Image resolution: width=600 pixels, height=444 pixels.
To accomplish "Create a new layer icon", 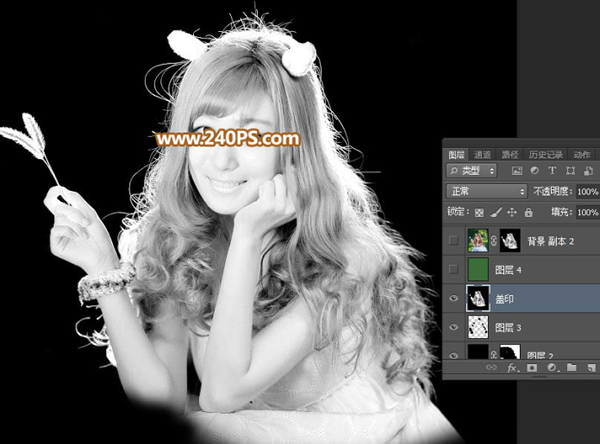I will click(592, 368).
